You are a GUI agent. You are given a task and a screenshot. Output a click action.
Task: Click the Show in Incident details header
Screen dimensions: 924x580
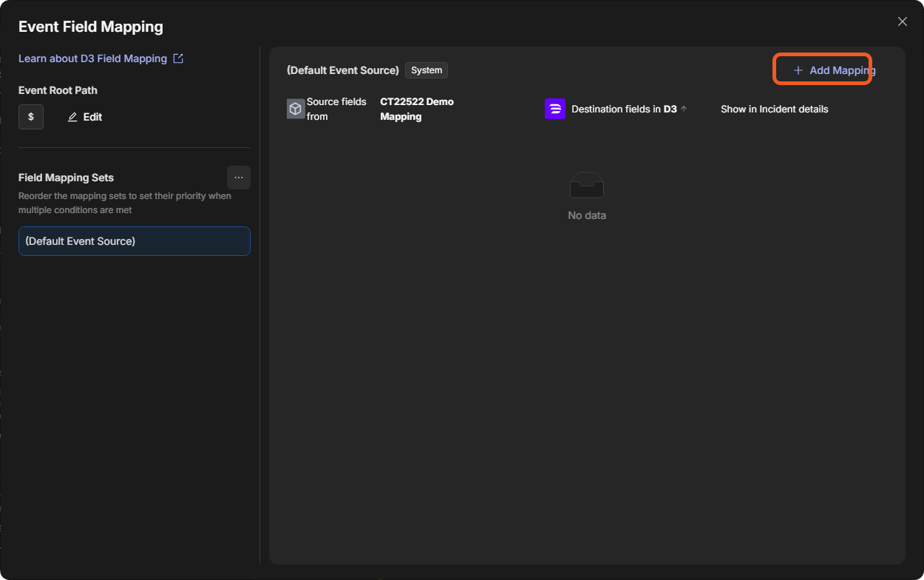tap(775, 109)
